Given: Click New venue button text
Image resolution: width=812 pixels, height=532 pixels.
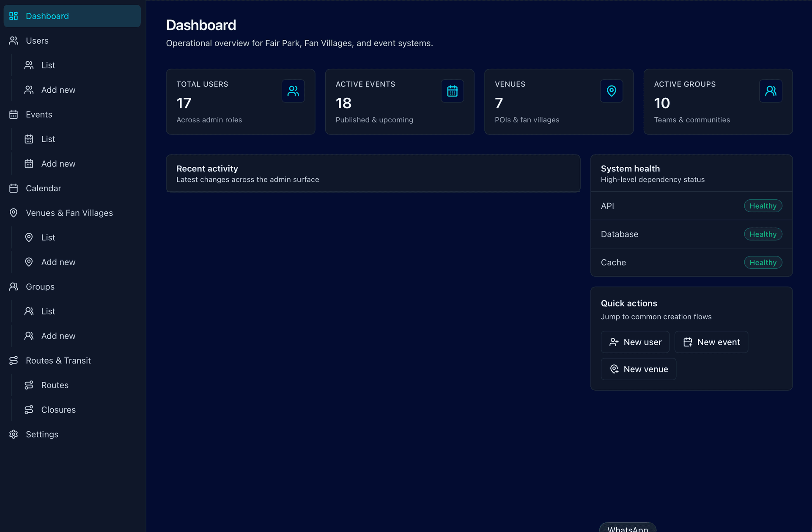Looking at the screenshot, I should (646, 369).
